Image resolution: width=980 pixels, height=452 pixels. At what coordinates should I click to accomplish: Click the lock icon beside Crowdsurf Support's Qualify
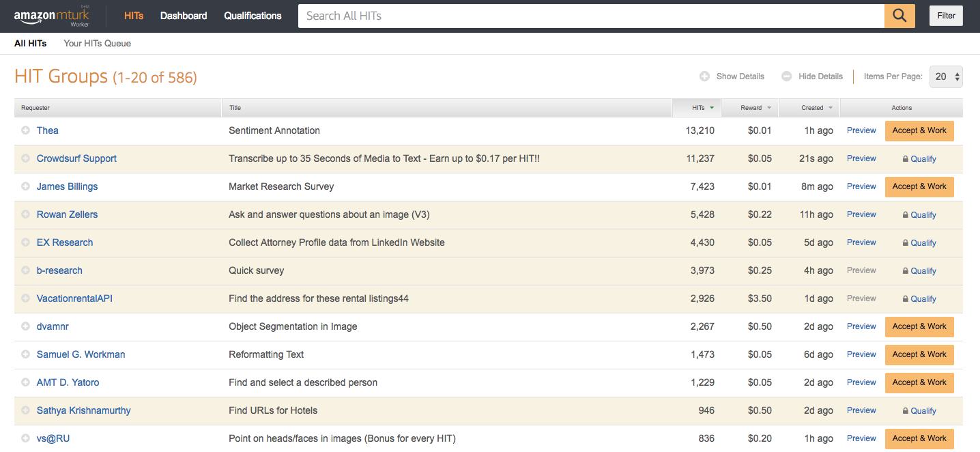[905, 159]
